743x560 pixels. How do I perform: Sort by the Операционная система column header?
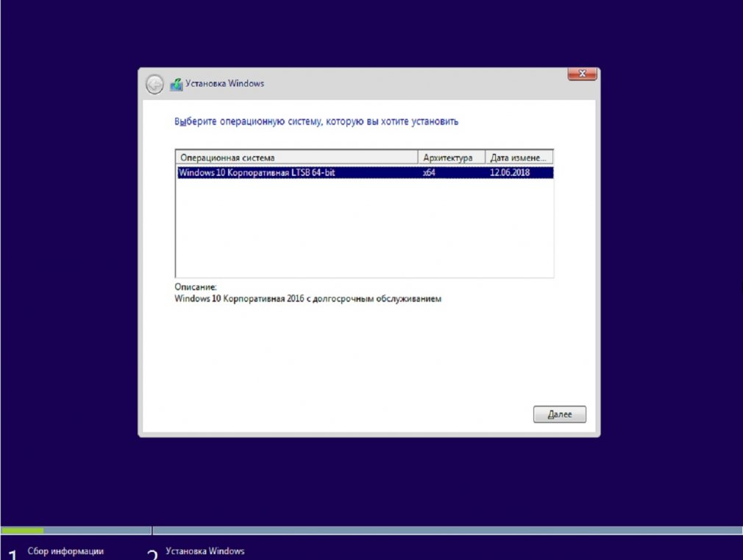[297, 157]
